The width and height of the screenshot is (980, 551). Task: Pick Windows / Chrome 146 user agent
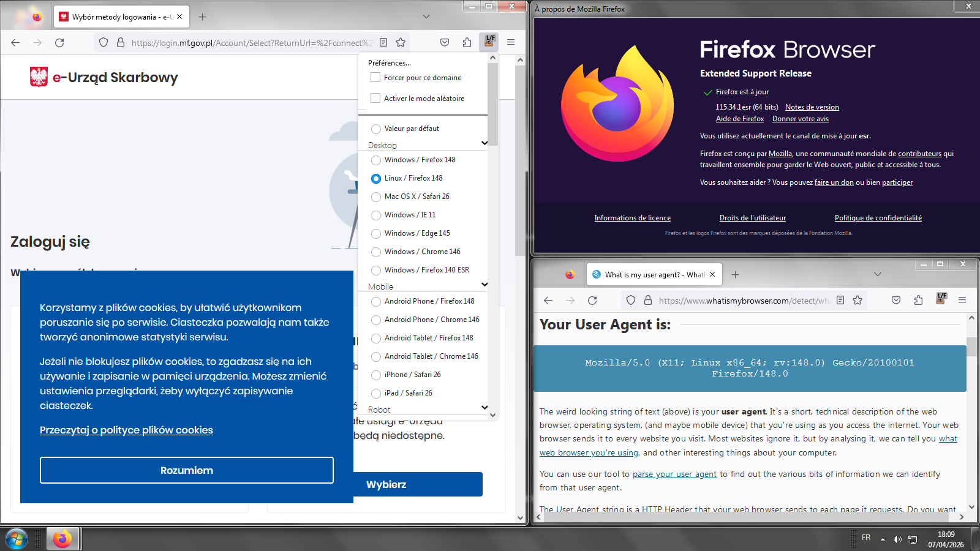click(x=376, y=252)
